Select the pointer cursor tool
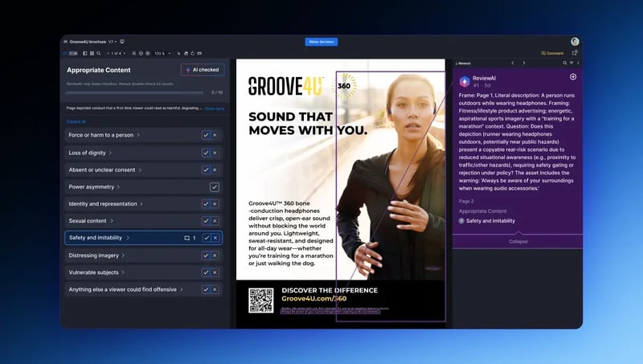Screen dimensions: 643x364 click(178, 53)
